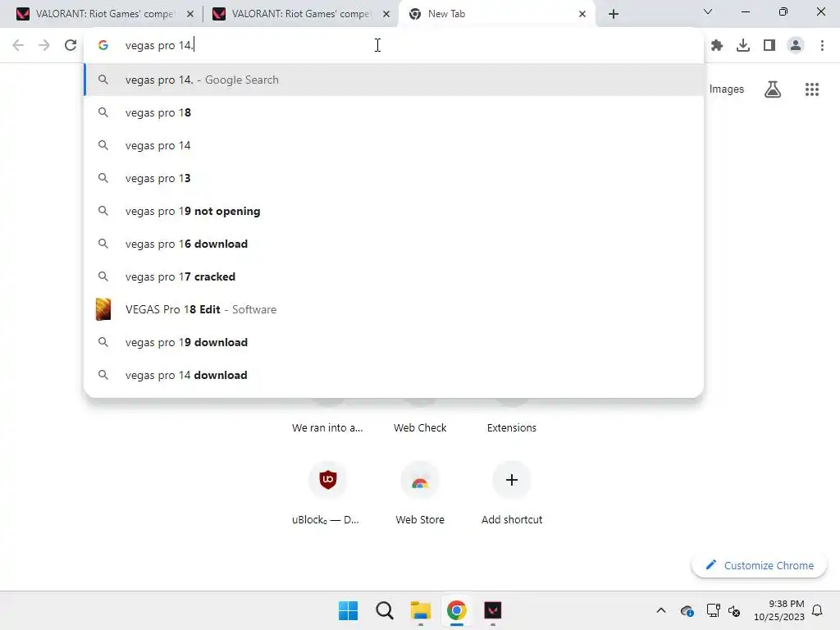Close the New Tab tab
The height and width of the screenshot is (630, 840).
click(582, 14)
